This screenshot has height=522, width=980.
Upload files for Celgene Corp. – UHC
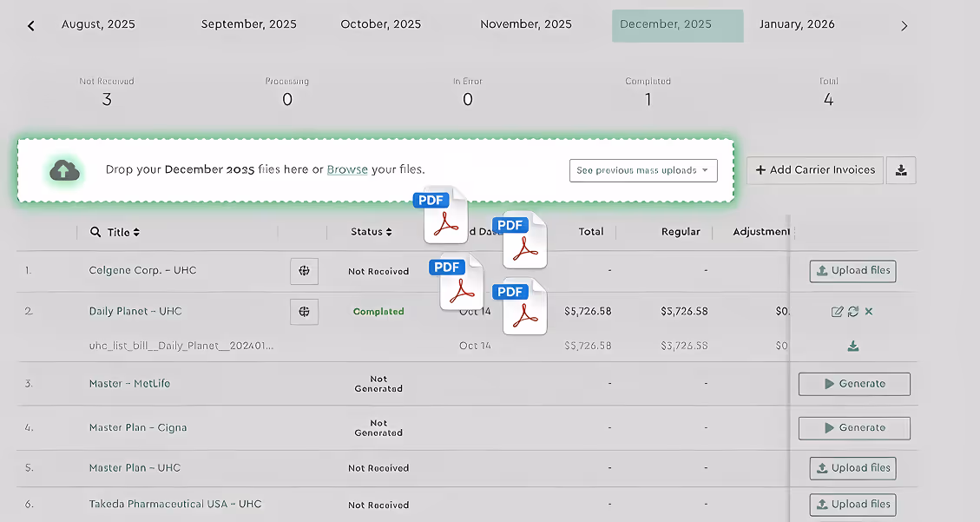tap(852, 271)
